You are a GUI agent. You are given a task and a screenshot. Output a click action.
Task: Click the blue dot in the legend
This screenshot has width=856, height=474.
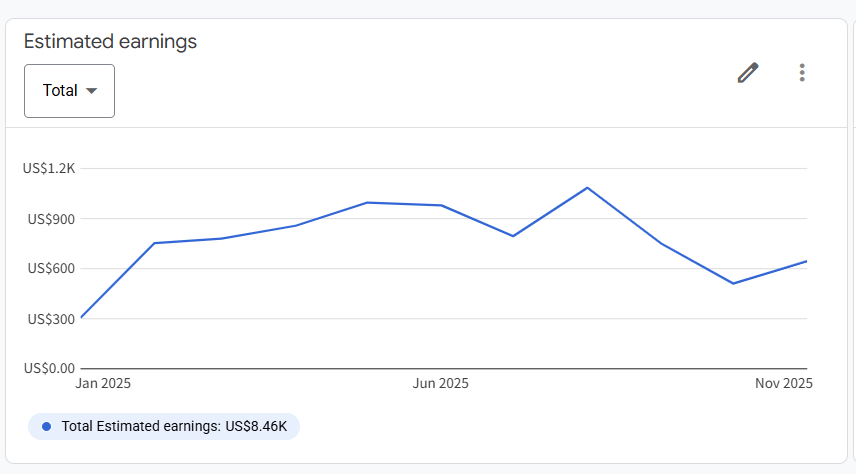46,427
